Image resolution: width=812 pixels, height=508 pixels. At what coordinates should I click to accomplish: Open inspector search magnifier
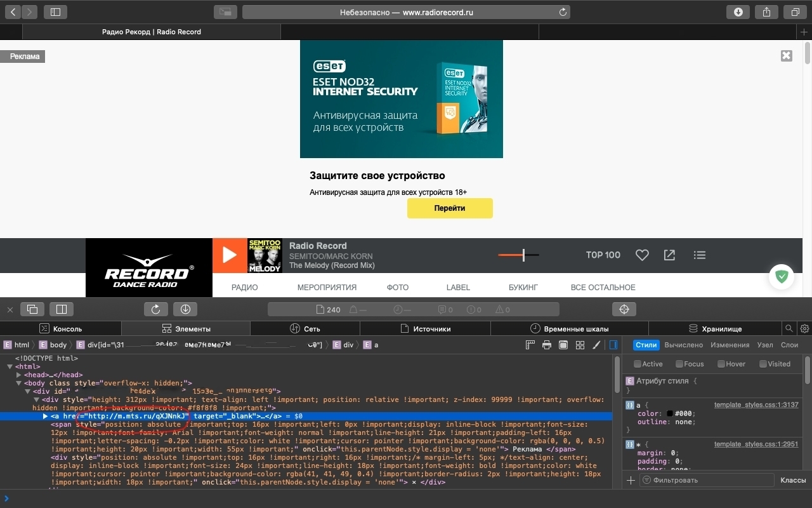tap(789, 328)
